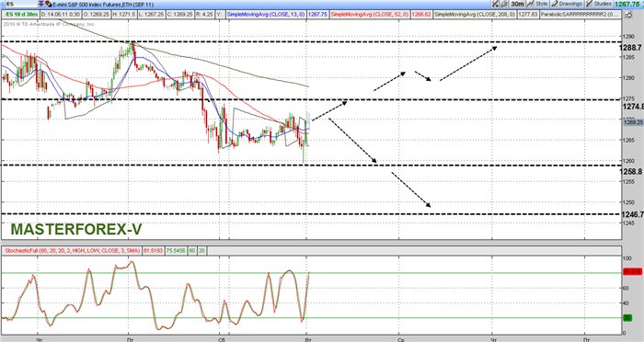Select the /ES 10 d 30m label

point(20,14)
